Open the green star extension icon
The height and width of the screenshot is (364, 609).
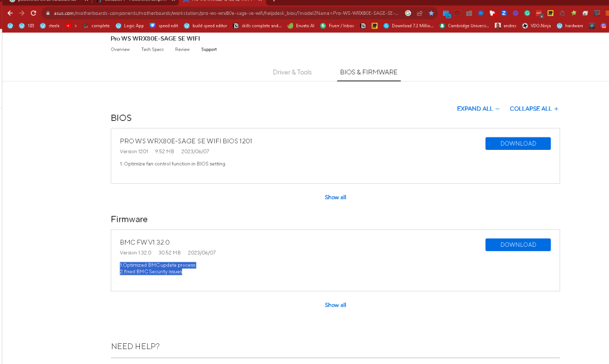coord(574,13)
